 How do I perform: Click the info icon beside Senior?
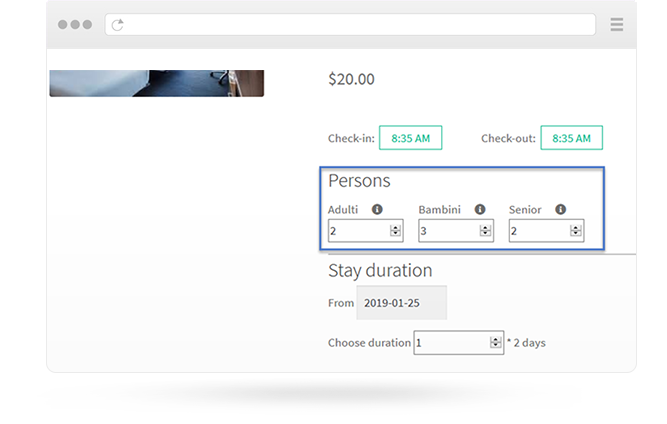point(561,209)
